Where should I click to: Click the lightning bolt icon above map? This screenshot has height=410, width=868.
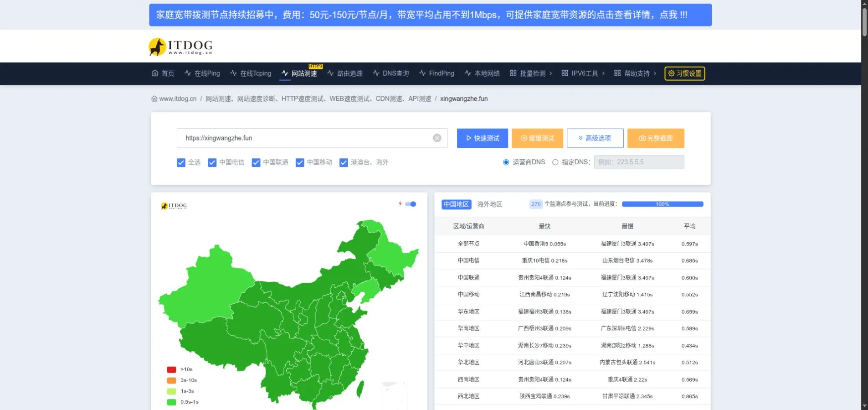click(x=400, y=204)
